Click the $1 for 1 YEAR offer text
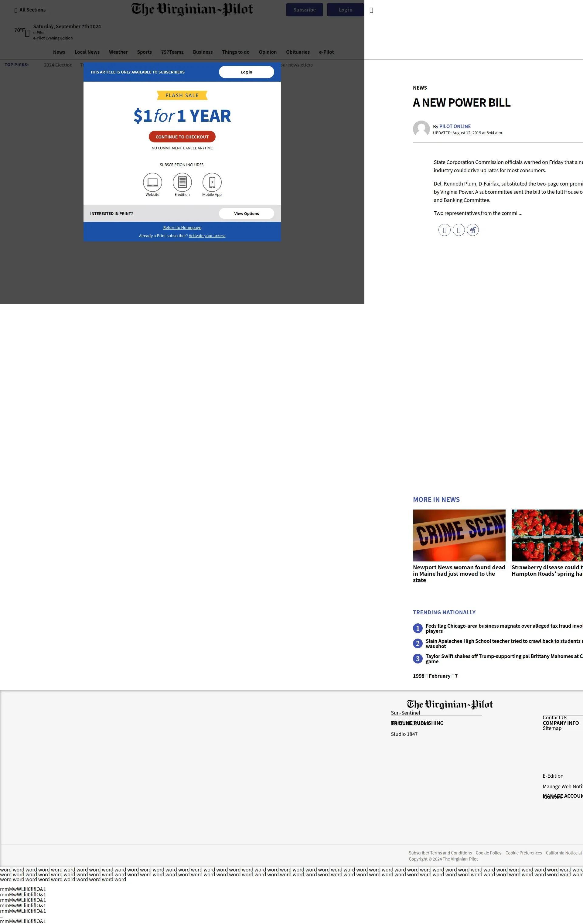583x924 pixels. (x=182, y=116)
